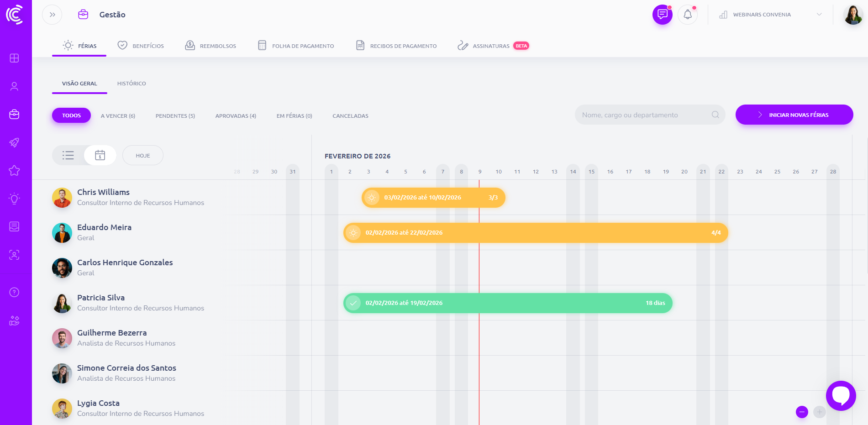Click the Hoje button
This screenshot has width=868, height=425.
[x=143, y=156]
